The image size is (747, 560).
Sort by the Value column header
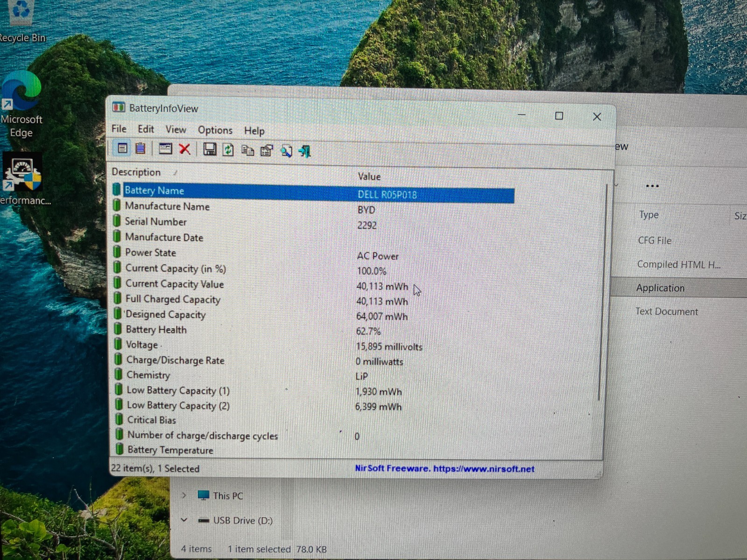click(369, 176)
